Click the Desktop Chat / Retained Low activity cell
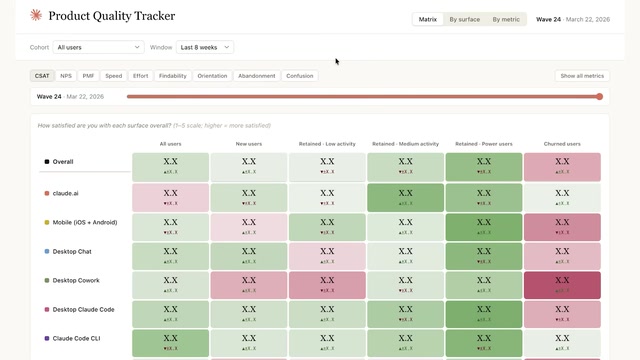640x360 pixels. click(x=327, y=256)
